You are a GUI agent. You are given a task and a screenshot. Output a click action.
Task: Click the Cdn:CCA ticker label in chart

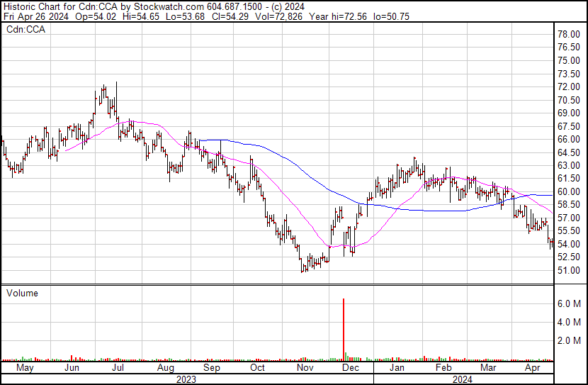click(26, 30)
